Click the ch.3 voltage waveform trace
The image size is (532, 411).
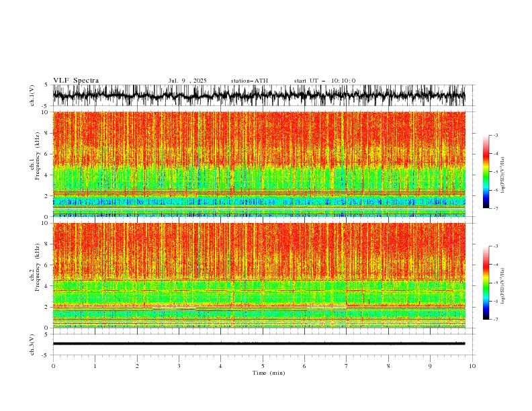[x=259, y=344]
